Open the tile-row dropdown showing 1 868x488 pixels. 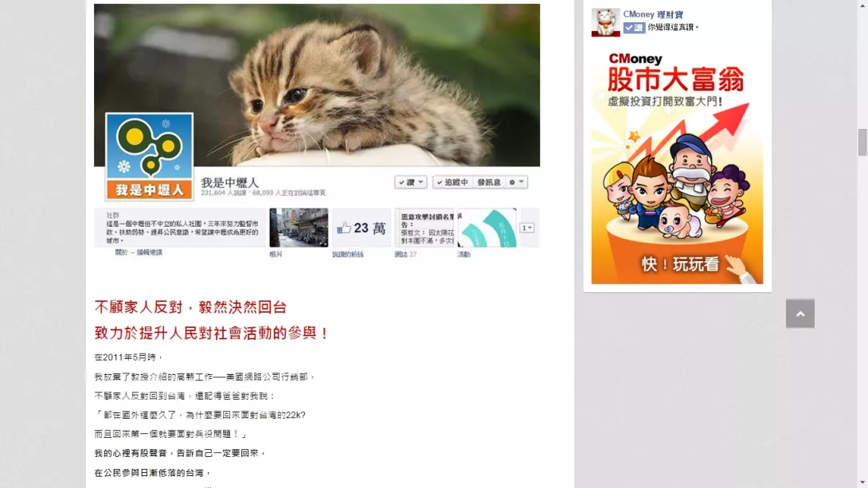(527, 228)
